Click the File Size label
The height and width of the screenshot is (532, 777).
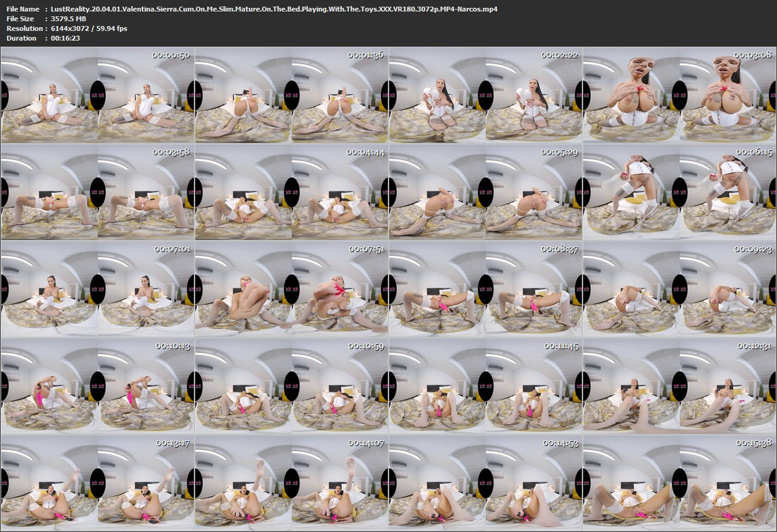click(x=21, y=19)
